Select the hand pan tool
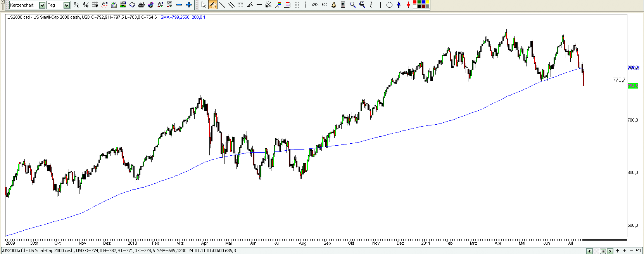The height and width of the screenshot is (254, 644). (213, 5)
